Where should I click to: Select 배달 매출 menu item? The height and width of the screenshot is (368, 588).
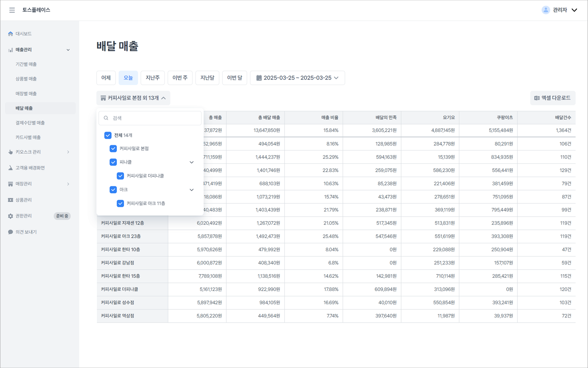pyautogui.click(x=40, y=108)
